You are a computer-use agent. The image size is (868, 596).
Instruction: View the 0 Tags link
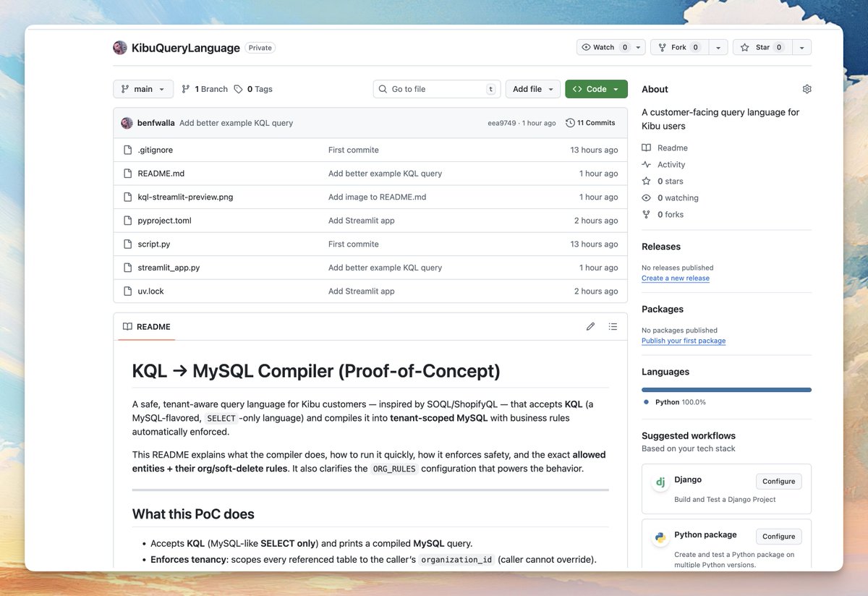[x=252, y=89]
